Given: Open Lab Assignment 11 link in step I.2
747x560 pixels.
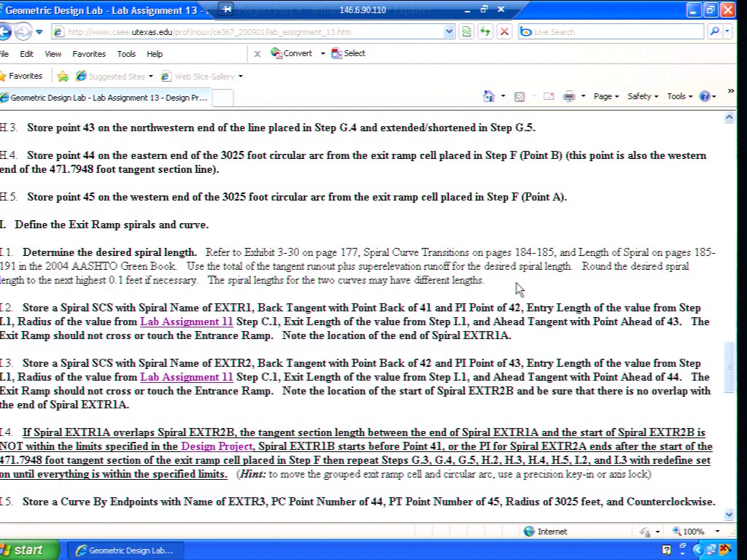Looking at the screenshot, I should point(186,322).
